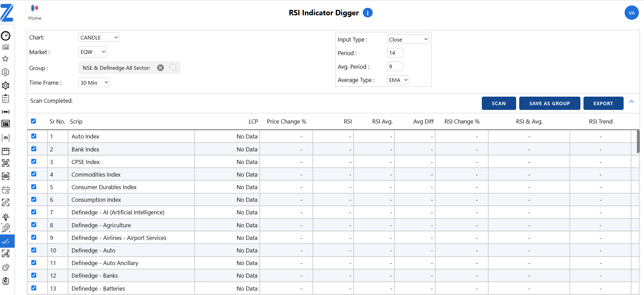Sort by RSI Change % column header
The width and height of the screenshot is (644, 295).
tap(462, 121)
